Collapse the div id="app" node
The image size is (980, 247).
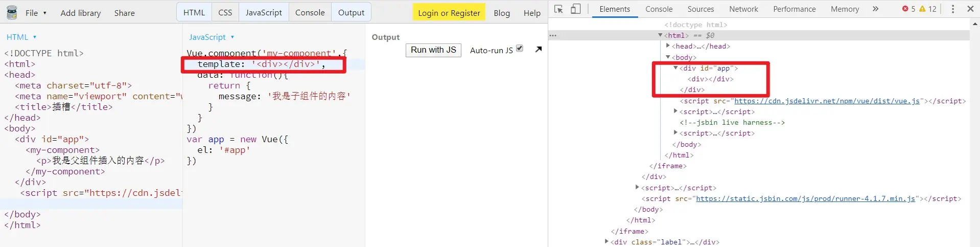[675, 68]
